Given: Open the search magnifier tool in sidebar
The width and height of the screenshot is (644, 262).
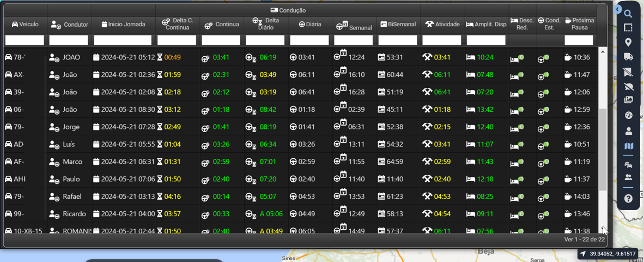Looking at the screenshot, I should tap(628, 14).
